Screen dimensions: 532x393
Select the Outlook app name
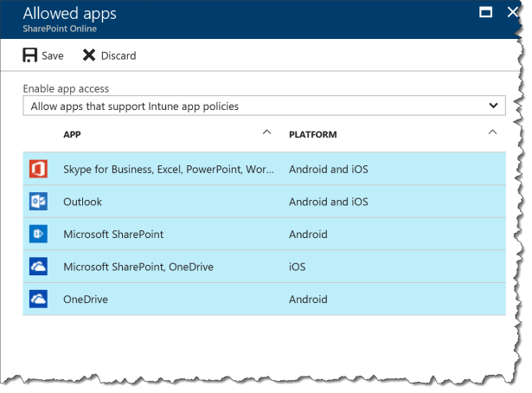[82, 202]
